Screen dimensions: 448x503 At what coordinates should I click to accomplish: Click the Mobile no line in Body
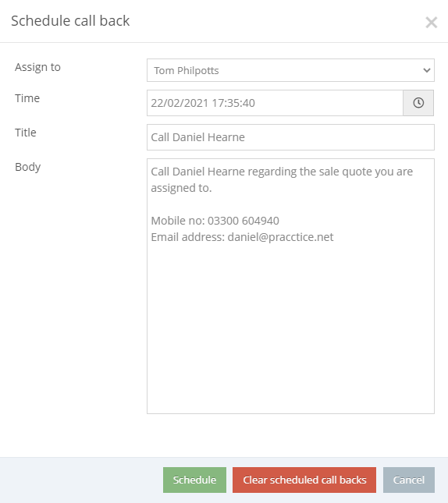coord(215,221)
